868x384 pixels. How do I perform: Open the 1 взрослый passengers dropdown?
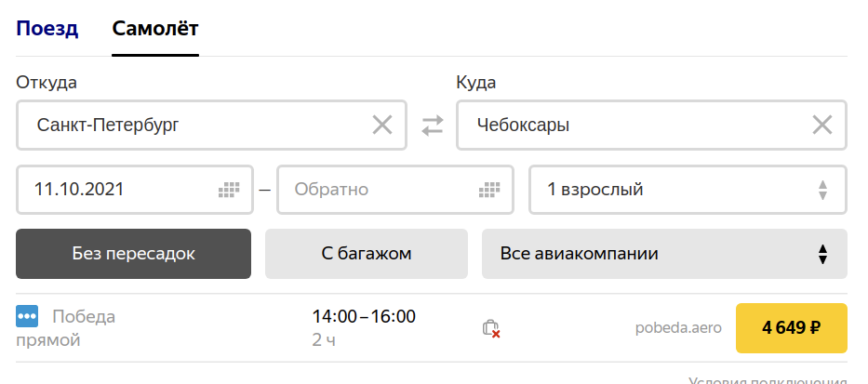(x=687, y=190)
